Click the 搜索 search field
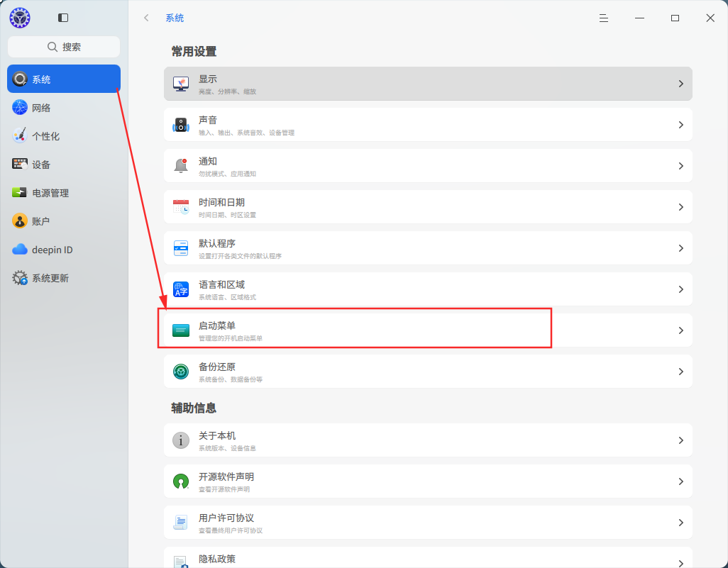This screenshot has width=728, height=568. click(x=64, y=47)
